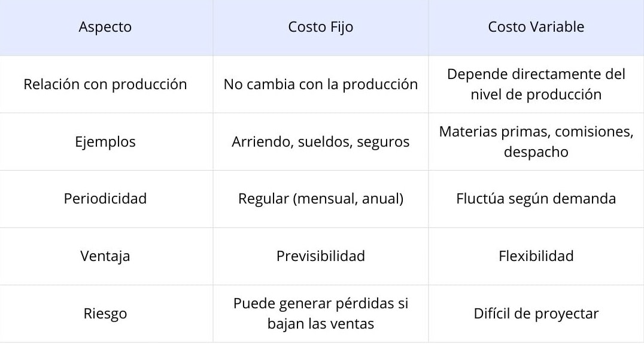Select 'Regular (mensual, anual)' cell
This screenshot has width=644, height=346.
tap(321, 199)
